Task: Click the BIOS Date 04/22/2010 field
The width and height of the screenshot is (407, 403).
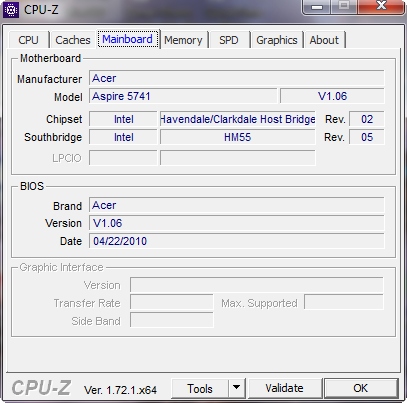Action: click(x=237, y=241)
